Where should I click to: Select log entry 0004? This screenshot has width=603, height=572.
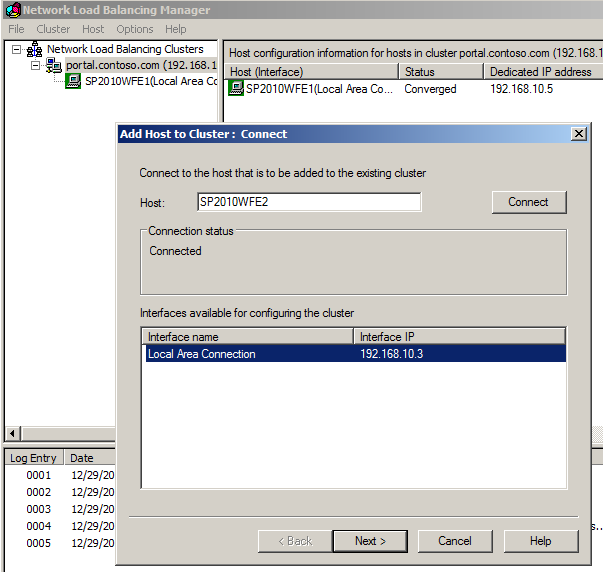tap(38, 526)
